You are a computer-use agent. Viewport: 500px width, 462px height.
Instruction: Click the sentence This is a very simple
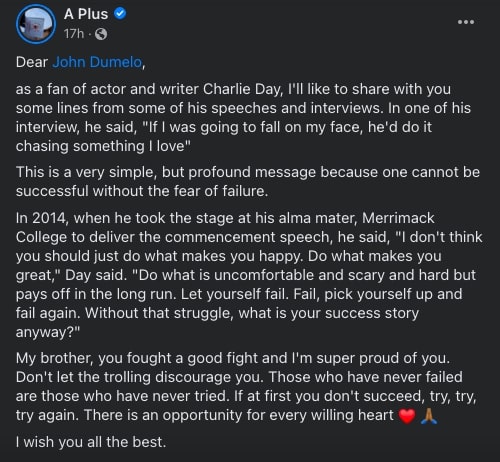pyautogui.click(x=248, y=182)
